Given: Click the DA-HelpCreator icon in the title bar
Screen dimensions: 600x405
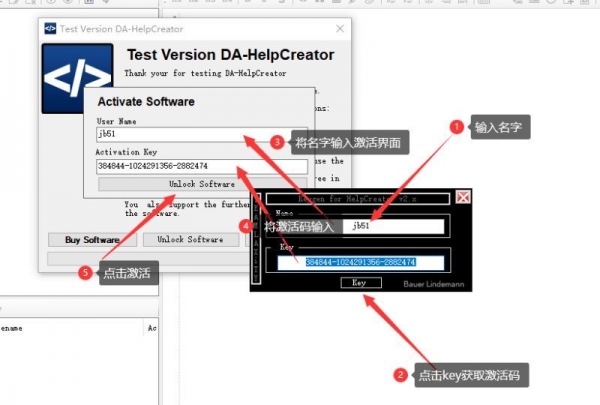Looking at the screenshot, I should [x=50, y=29].
